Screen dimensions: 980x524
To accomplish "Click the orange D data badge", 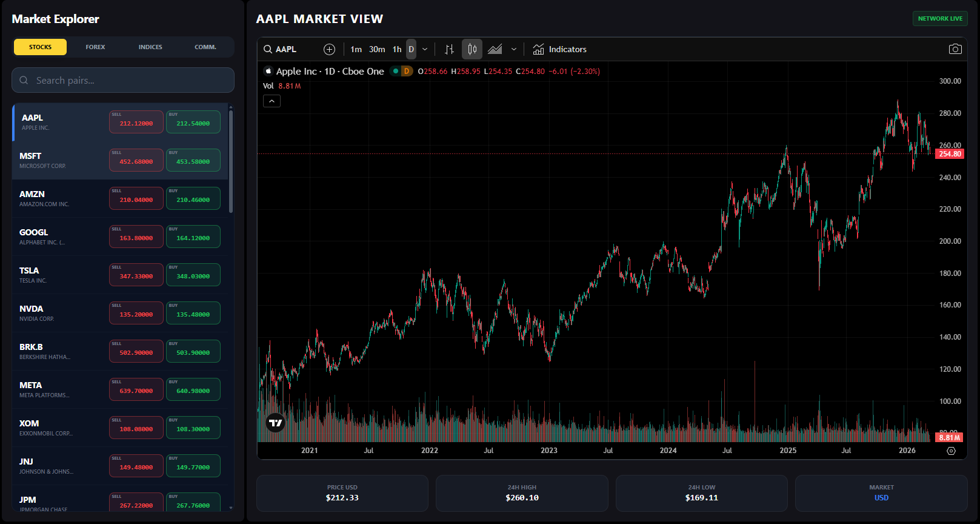I will 407,71.
